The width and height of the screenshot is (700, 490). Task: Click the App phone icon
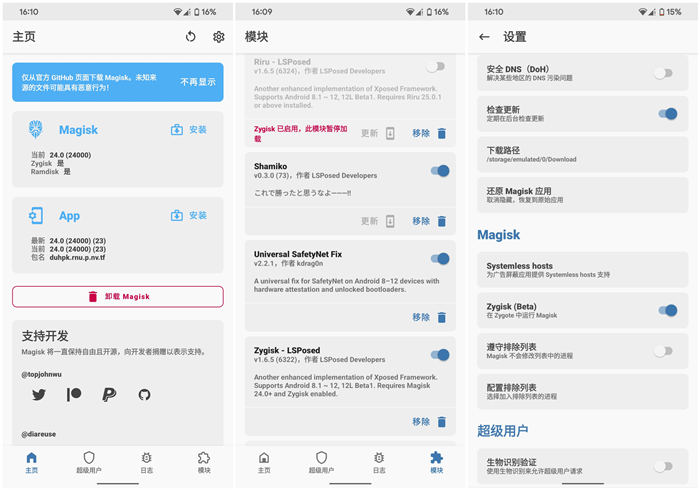[36, 216]
